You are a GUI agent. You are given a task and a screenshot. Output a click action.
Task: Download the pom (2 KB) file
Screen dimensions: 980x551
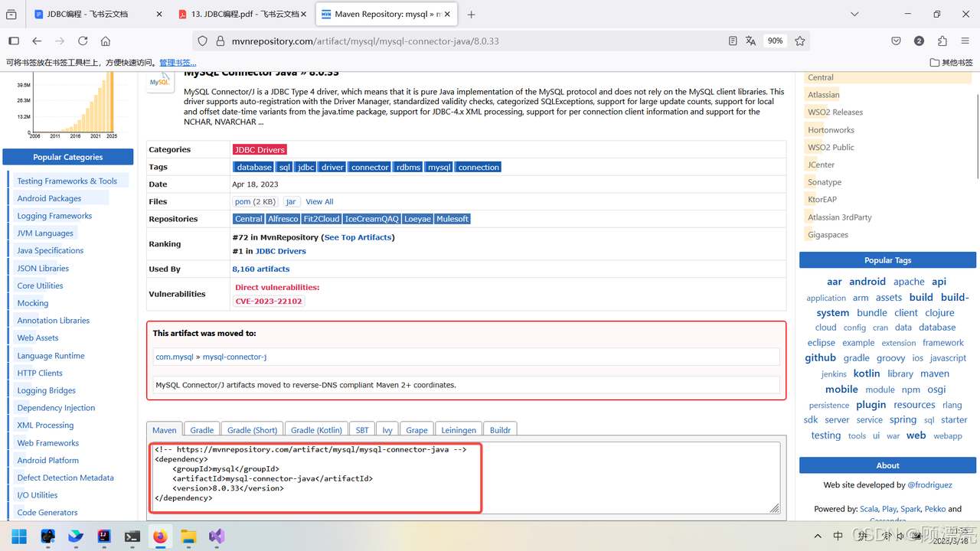[256, 201]
